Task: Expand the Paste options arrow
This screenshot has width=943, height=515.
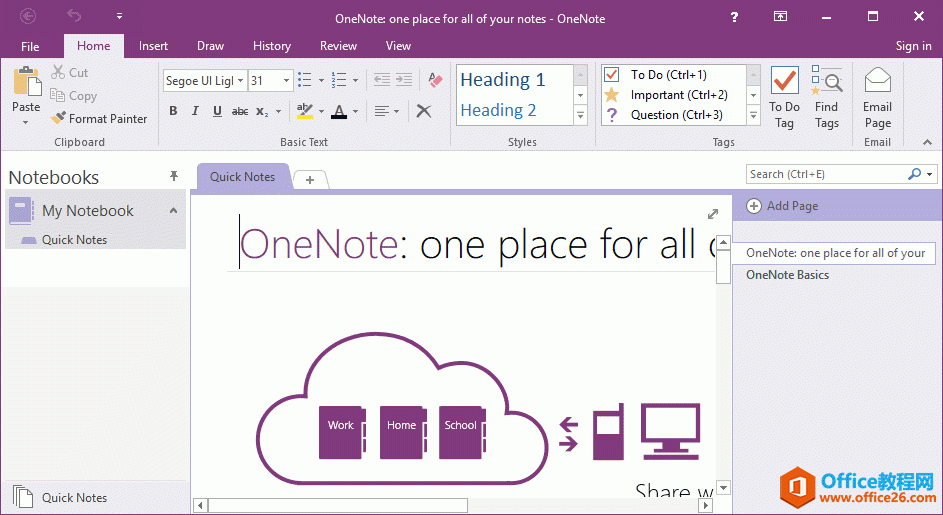Action: pos(26,122)
